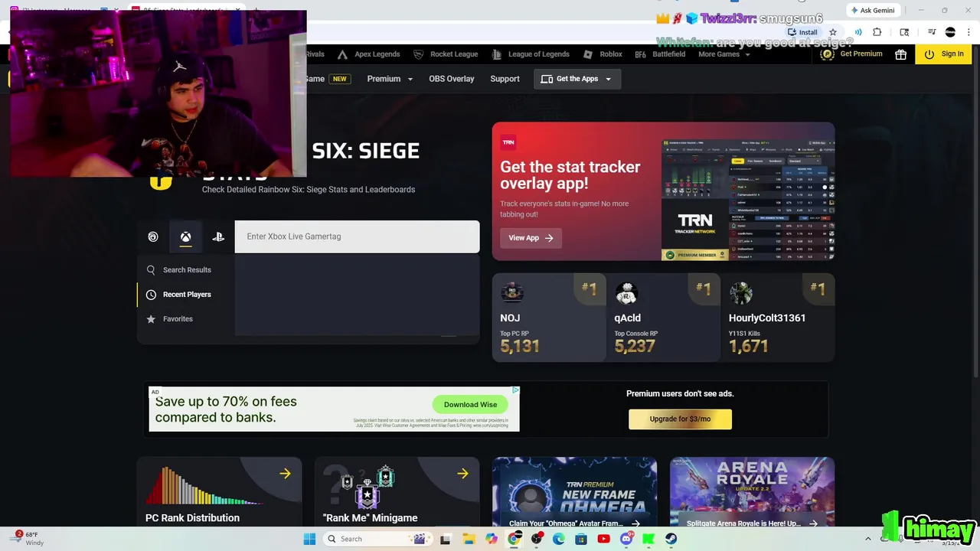Open YouTube app from the taskbar
The height and width of the screenshot is (551, 980).
coord(603,539)
